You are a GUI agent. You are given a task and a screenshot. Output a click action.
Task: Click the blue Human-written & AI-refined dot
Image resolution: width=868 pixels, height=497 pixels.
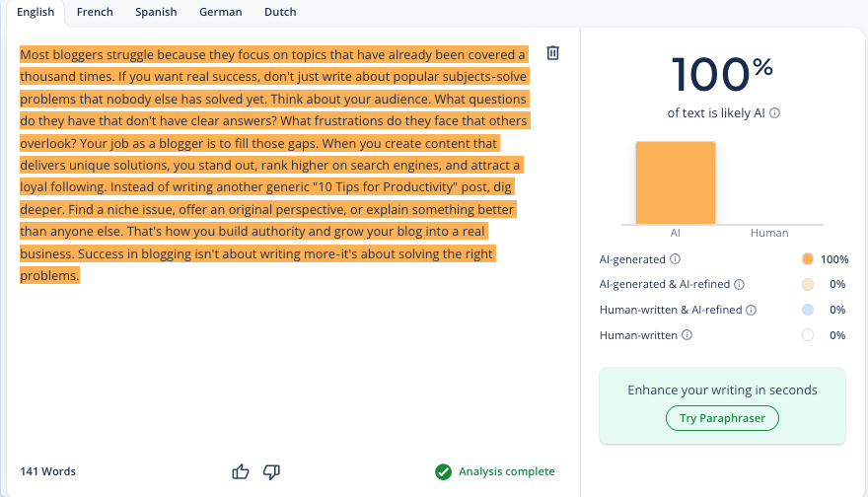(807, 310)
